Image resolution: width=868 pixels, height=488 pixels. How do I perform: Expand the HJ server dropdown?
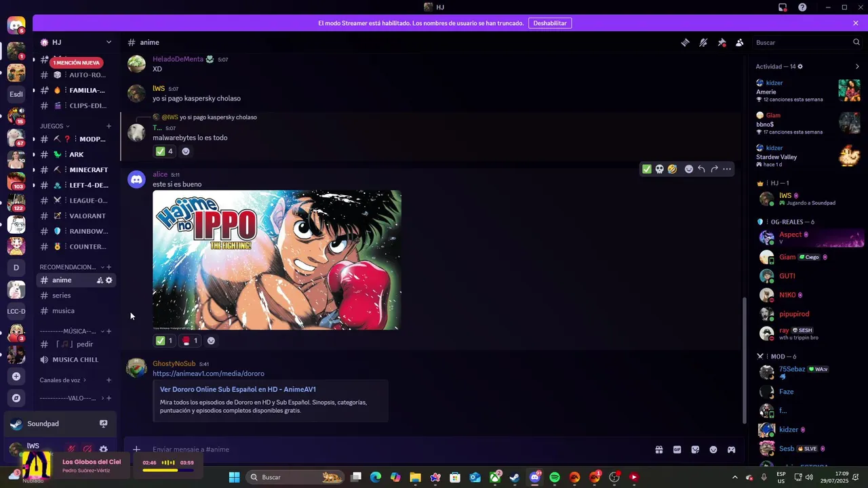[x=108, y=42]
